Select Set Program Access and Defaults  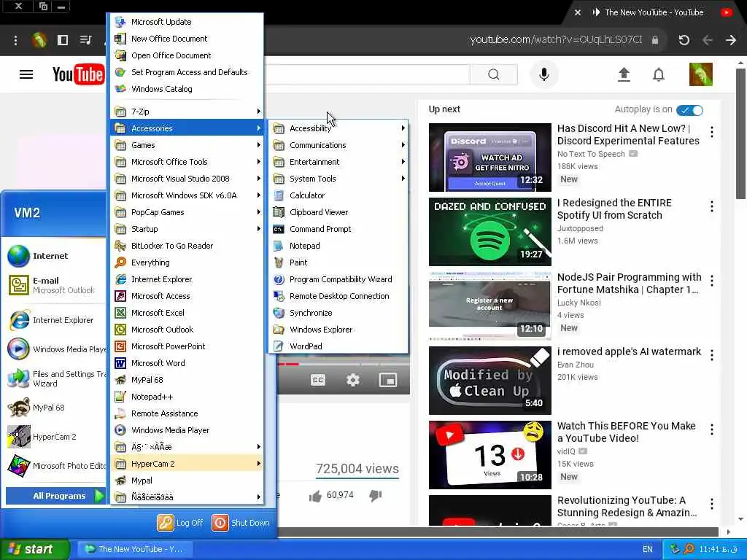187,72
